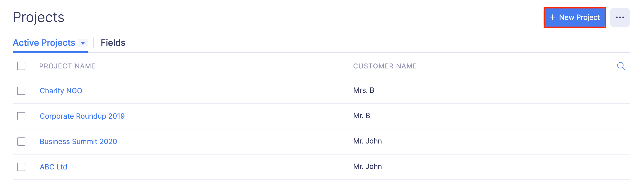
Task: Select the Active Projects tab label
Action: point(44,43)
